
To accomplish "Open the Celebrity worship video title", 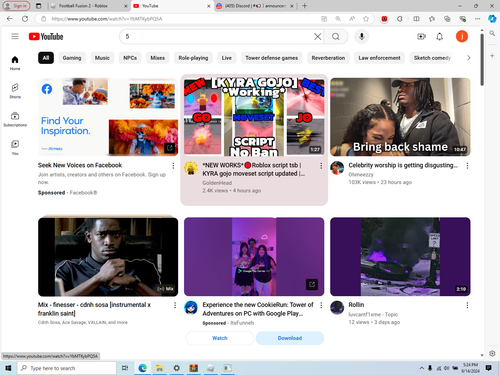I will point(403,165).
